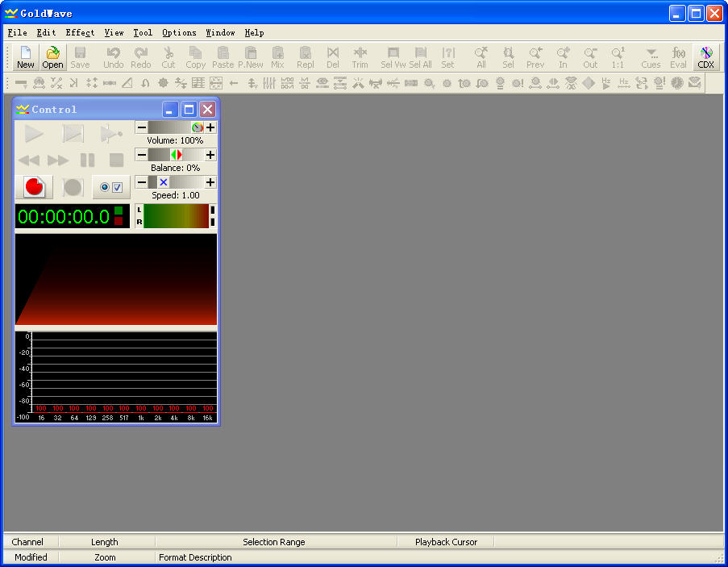728x567 pixels.
Task: Decrease balance using the minus button
Action: 141,155
